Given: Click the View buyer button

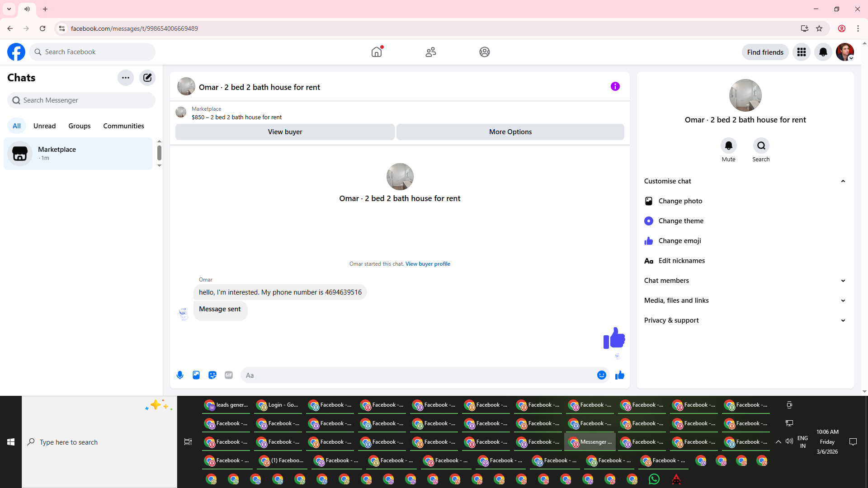Looking at the screenshot, I should click(x=285, y=132).
